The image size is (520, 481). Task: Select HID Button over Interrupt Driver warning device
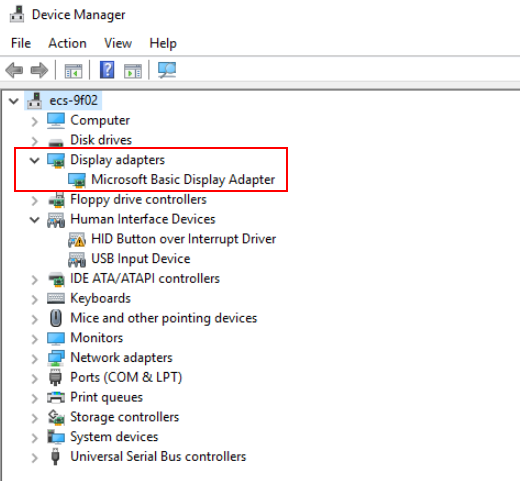pos(183,239)
